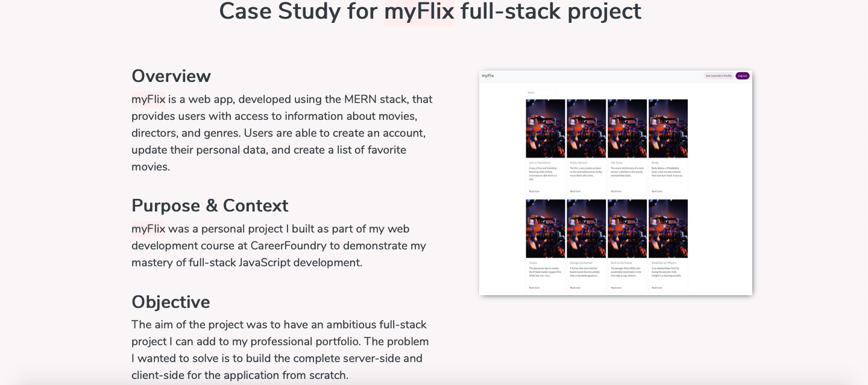Click the Pretty Woman movie poster
The height and width of the screenshot is (385, 868).
(587, 128)
